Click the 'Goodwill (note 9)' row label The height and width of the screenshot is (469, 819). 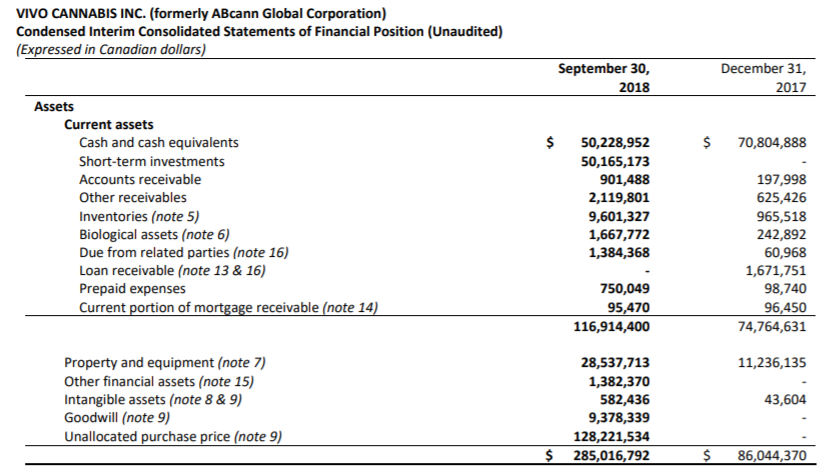[x=117, y=417]
